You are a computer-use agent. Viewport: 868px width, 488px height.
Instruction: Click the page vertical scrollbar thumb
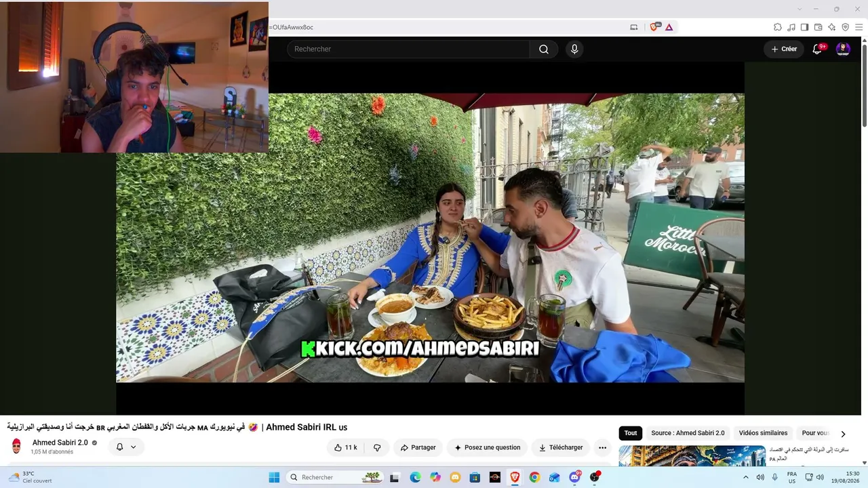(864, 84)
